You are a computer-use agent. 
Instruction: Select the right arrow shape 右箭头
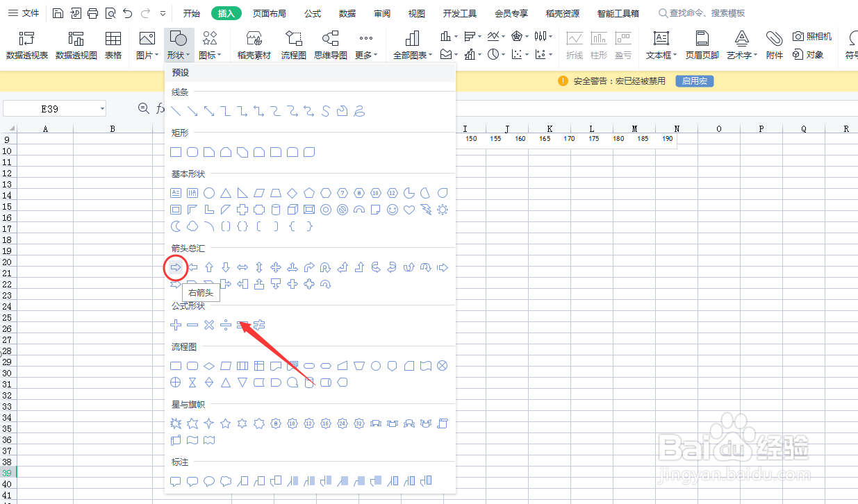click(x=175, y=267)
